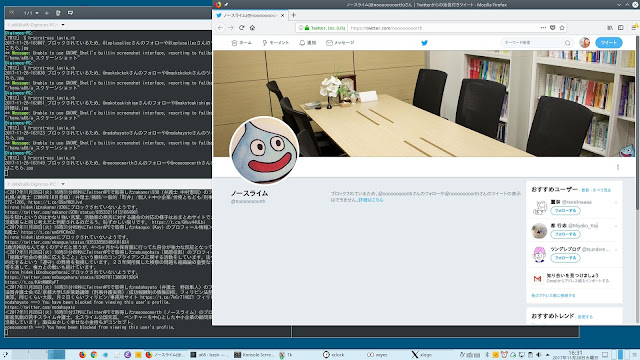
Task: Open the slime profile picture
Action: 264,150
